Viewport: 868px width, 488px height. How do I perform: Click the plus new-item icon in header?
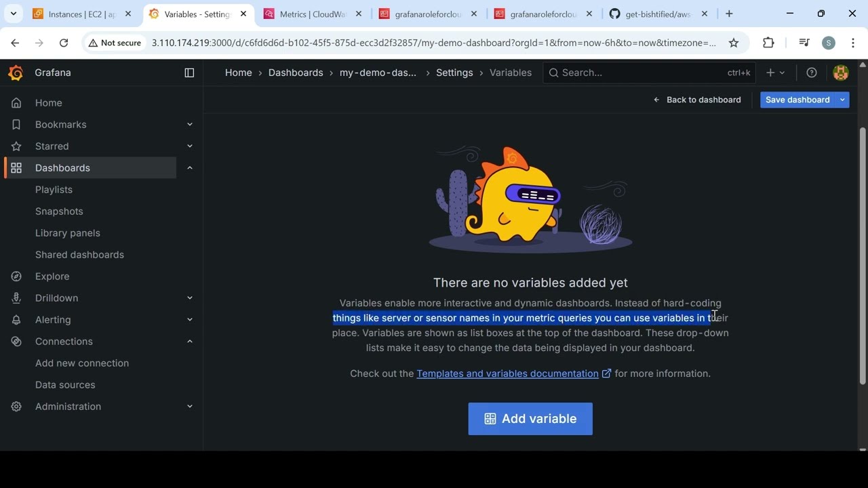click(x=775, y=73)
